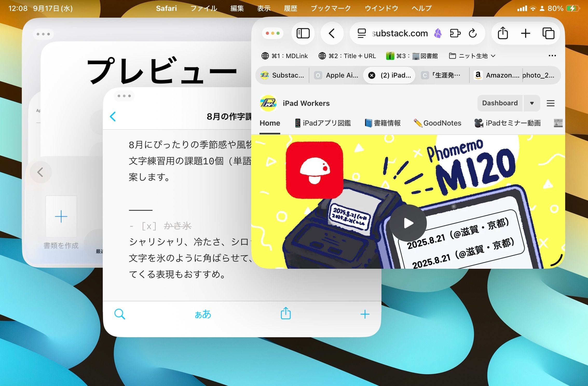
Task: Toggle the Safari sidebar icon
Action: (303, 33)
